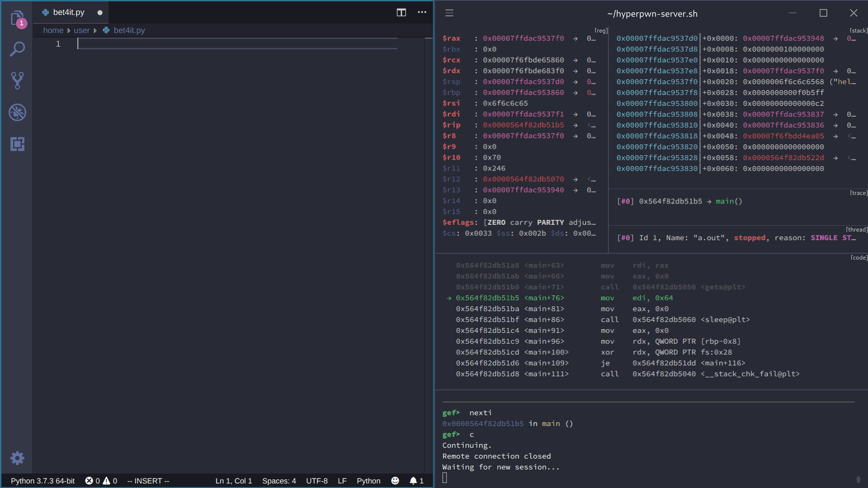Screen dimensions: 868x488
Task: Click the [trace] pane label
Action: pos(859,193)
